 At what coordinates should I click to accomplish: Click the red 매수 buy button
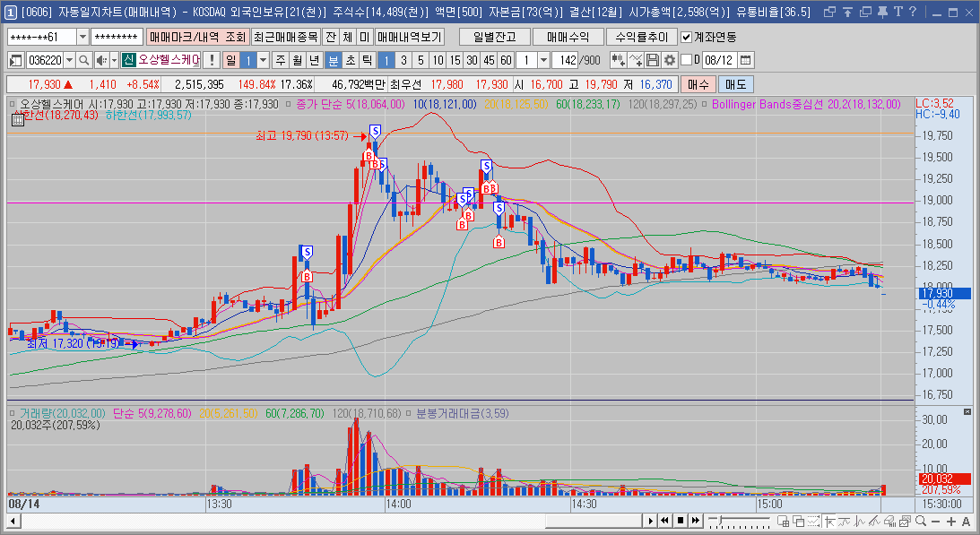[x=698, y=84]
